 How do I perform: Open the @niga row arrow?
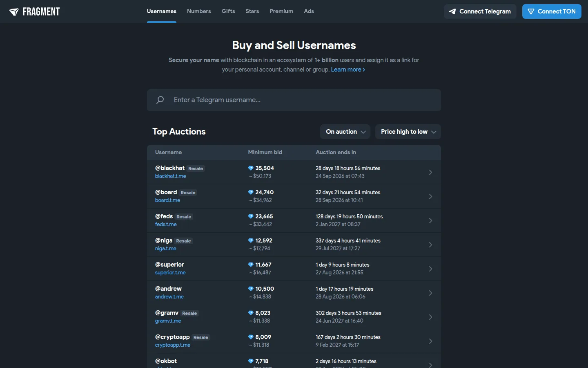430,245
